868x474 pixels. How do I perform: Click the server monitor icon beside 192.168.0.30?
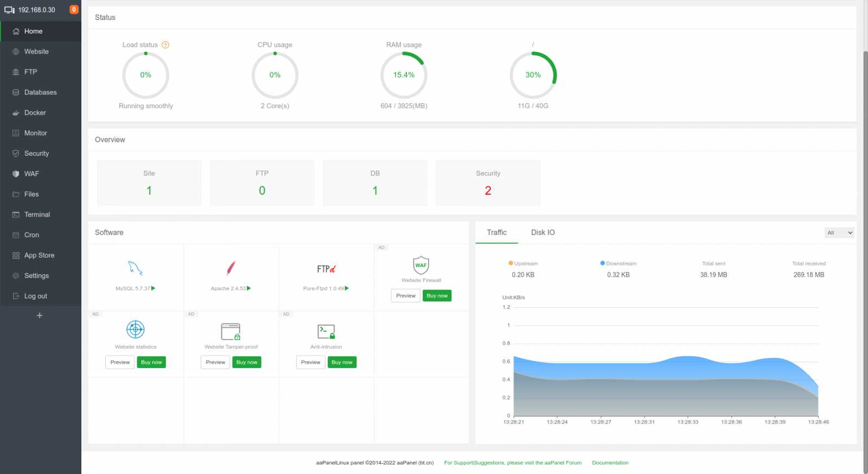point(9,10)
